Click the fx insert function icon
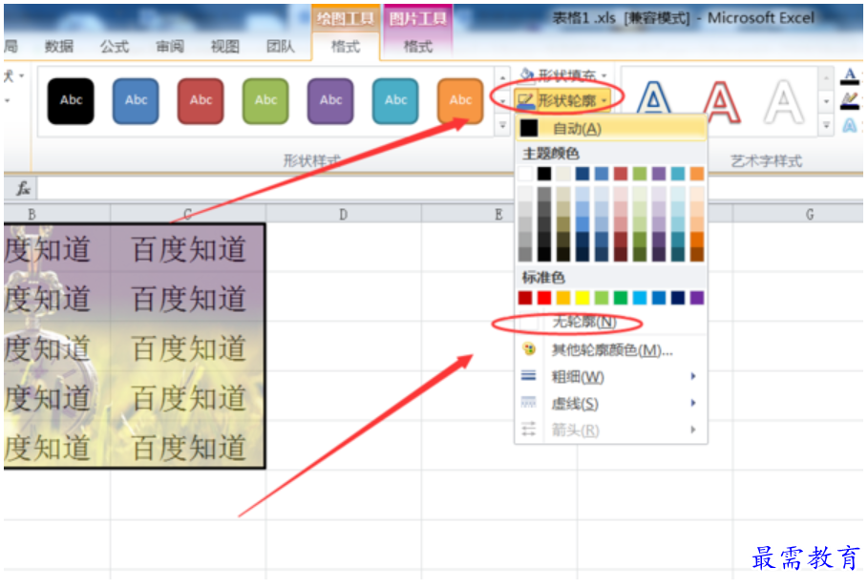868x588 pixels. 23,189
